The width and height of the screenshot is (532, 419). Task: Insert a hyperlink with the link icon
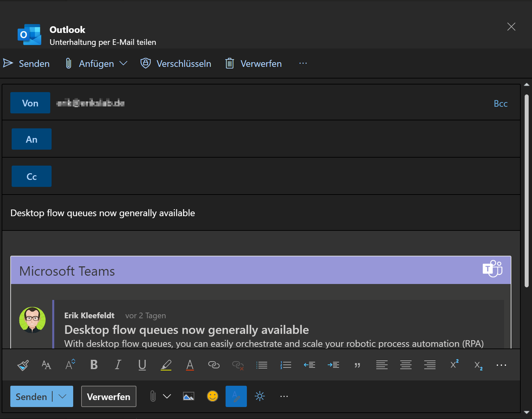pos(214,365)
